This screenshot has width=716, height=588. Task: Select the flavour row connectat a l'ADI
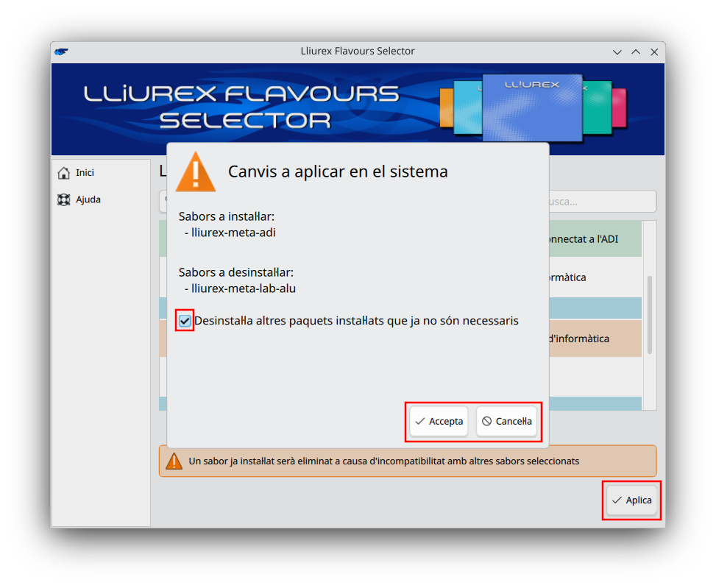click(595, 239)
